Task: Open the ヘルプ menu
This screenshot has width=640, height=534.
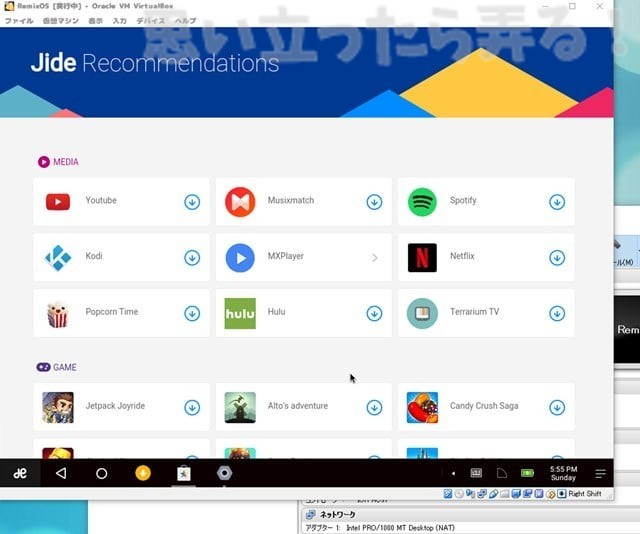Action: click(186, 21)
